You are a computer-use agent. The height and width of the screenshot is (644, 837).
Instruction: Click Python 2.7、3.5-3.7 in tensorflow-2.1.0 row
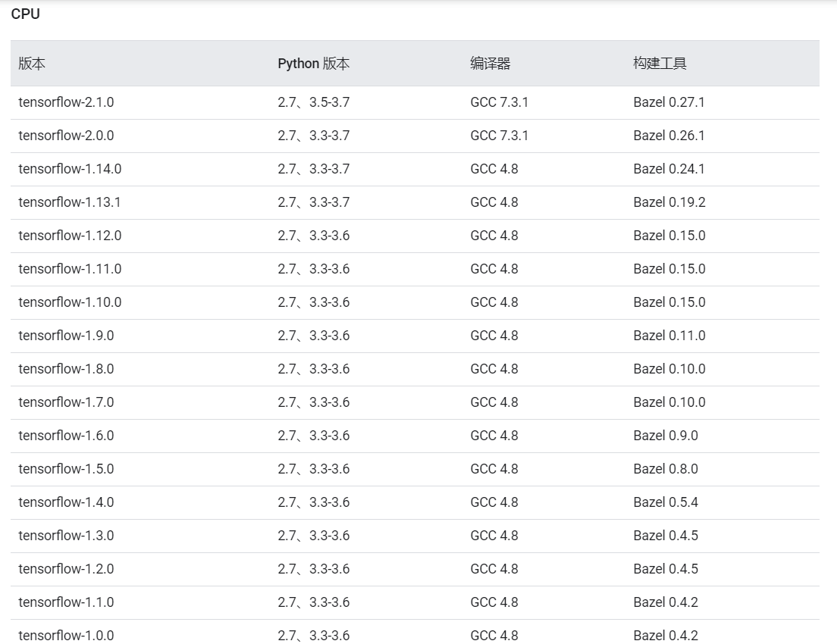(x=313, y=102)
